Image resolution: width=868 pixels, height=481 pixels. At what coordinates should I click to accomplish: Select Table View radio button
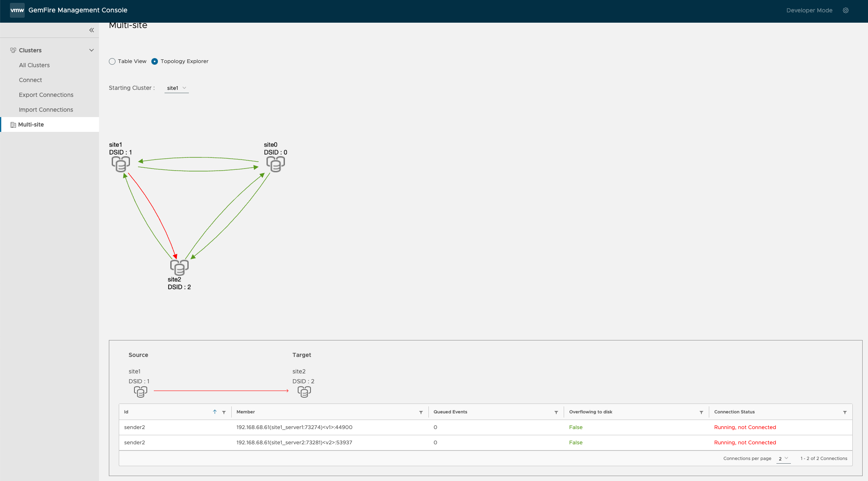pyautogui.click(x=112, y=61)
